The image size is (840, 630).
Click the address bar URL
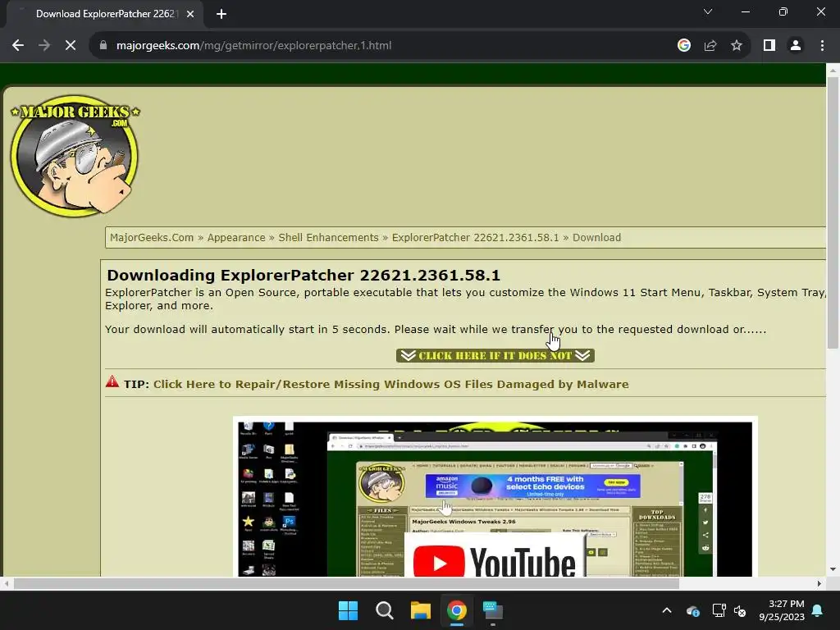pos(253,46)
